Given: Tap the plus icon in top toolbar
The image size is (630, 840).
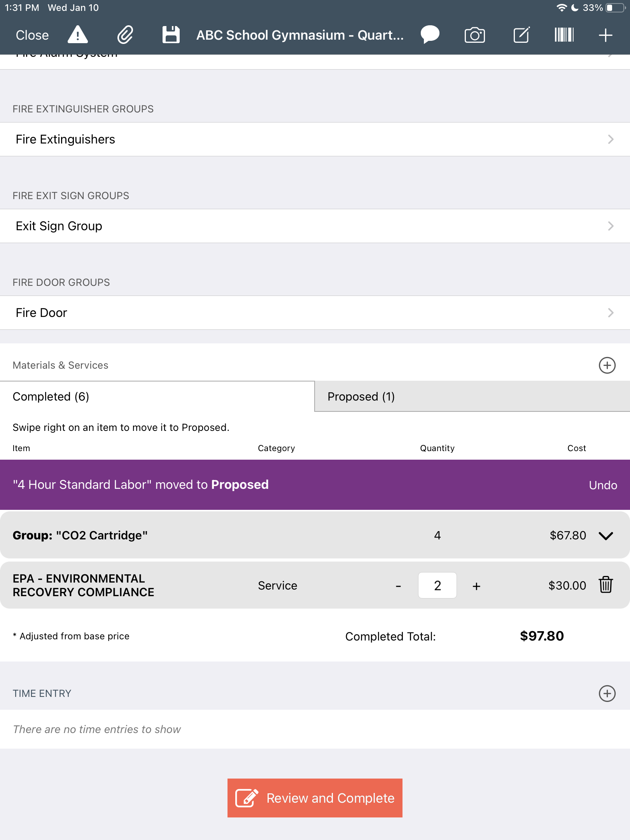Looking at the screenshot, I should [x=605, y=35].
